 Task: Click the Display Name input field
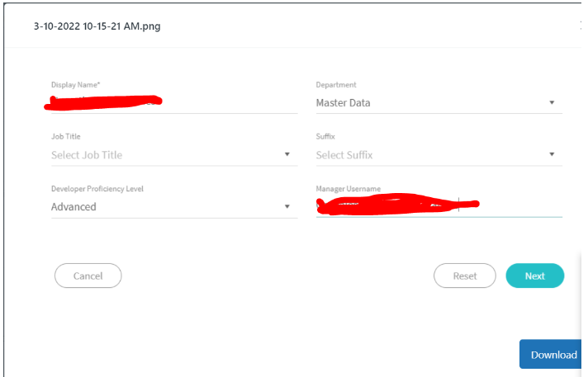[173, 103]
